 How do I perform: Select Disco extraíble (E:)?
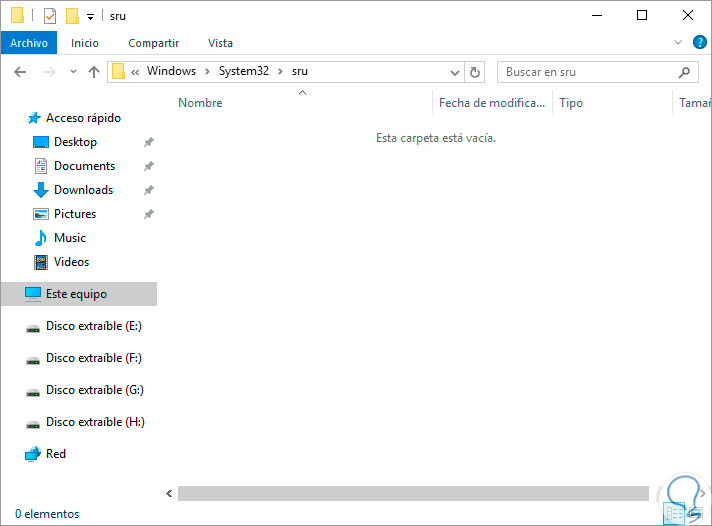coord(94,326)
